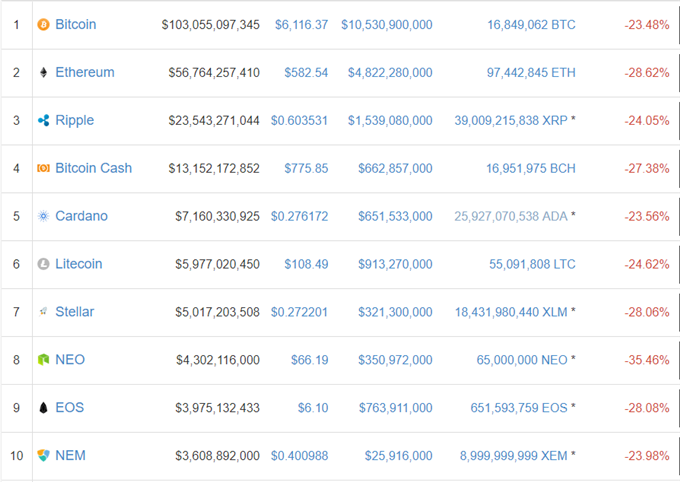Select Cardano market cap $7,160,330,925
680x482 pixels.
pos(217,216)
